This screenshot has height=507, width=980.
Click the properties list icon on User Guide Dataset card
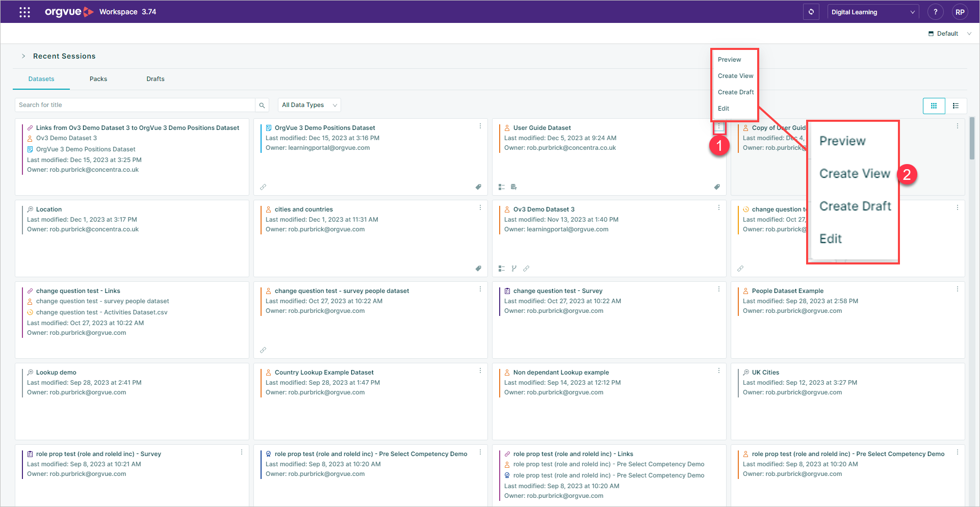coord(502,187)
